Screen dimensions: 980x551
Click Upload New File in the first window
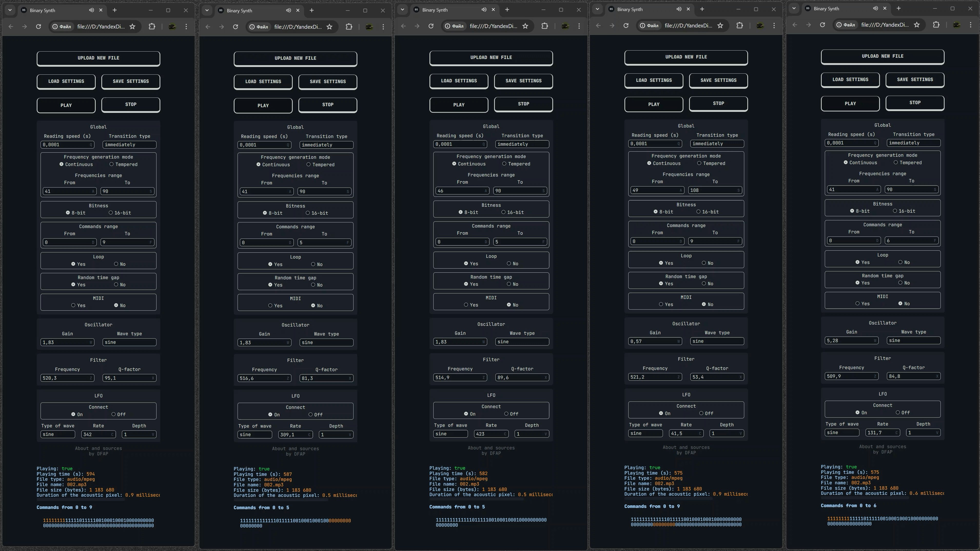click(x=99, y=58)
